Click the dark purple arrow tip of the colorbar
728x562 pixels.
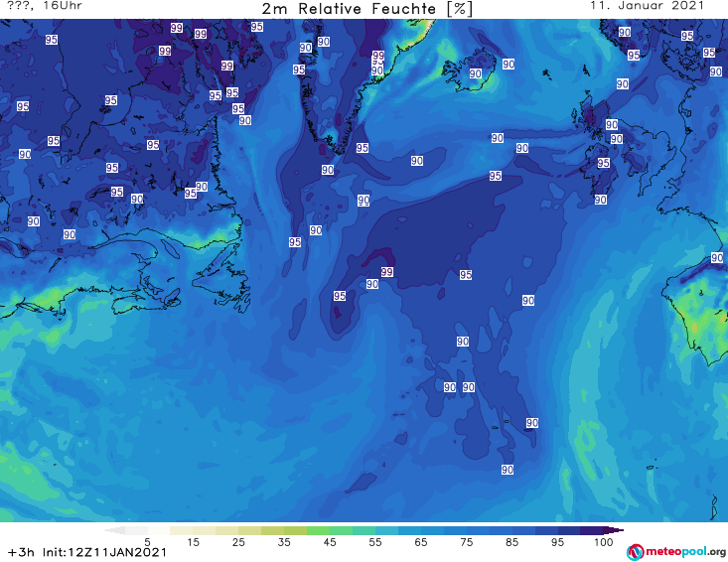coord(615,530)
